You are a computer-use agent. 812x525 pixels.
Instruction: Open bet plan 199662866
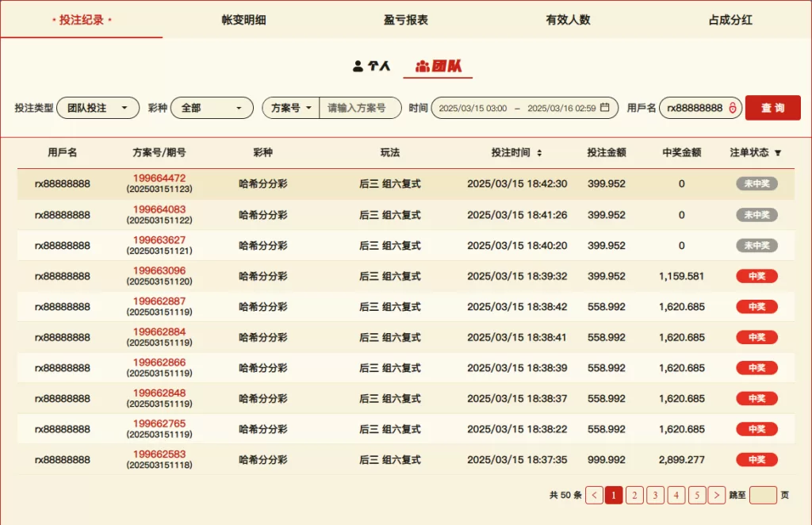159,362
